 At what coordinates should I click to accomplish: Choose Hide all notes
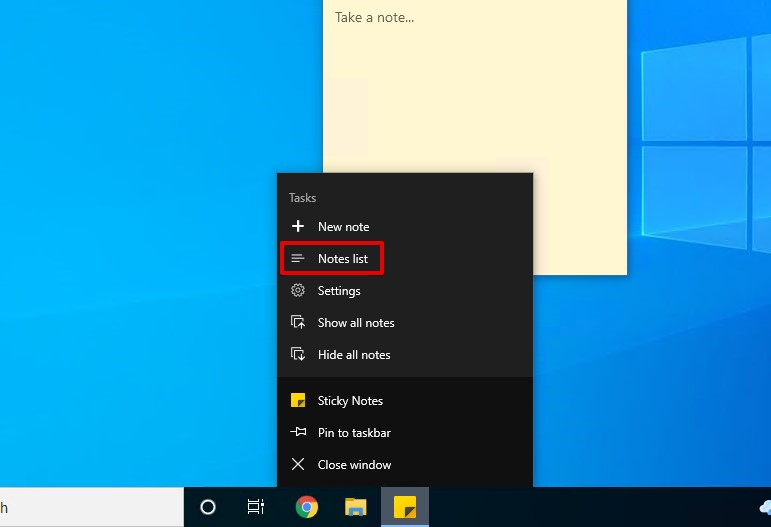[354, 355]
